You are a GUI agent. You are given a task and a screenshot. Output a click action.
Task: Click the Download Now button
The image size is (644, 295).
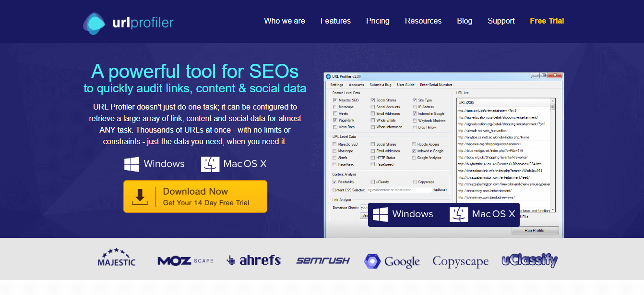[x=195, y=197]
